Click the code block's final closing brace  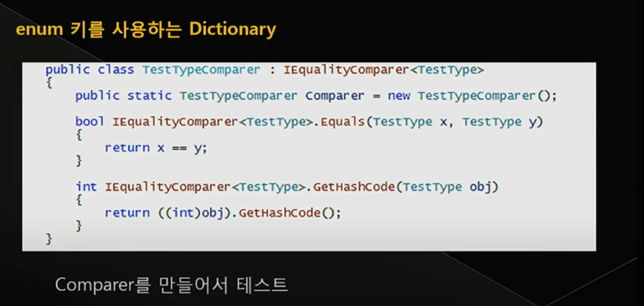[49, 239]
